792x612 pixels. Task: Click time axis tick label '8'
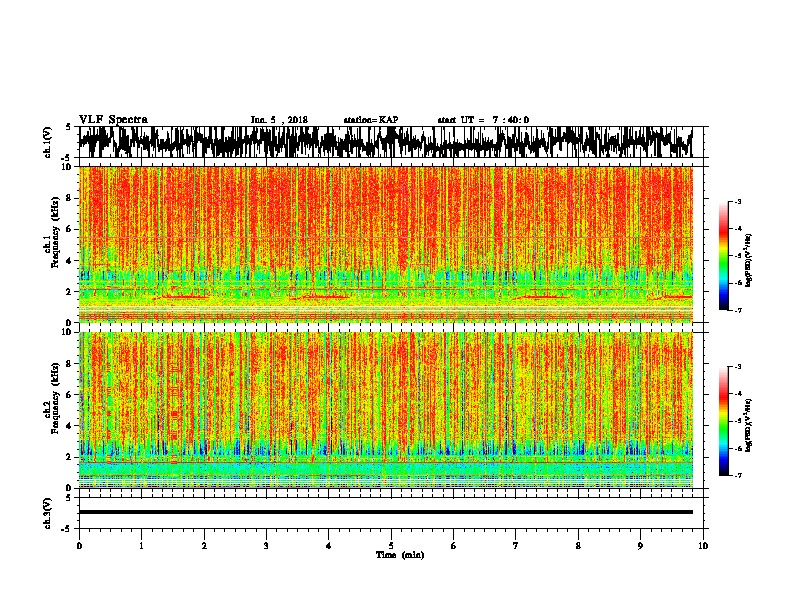tap(578, 546)
